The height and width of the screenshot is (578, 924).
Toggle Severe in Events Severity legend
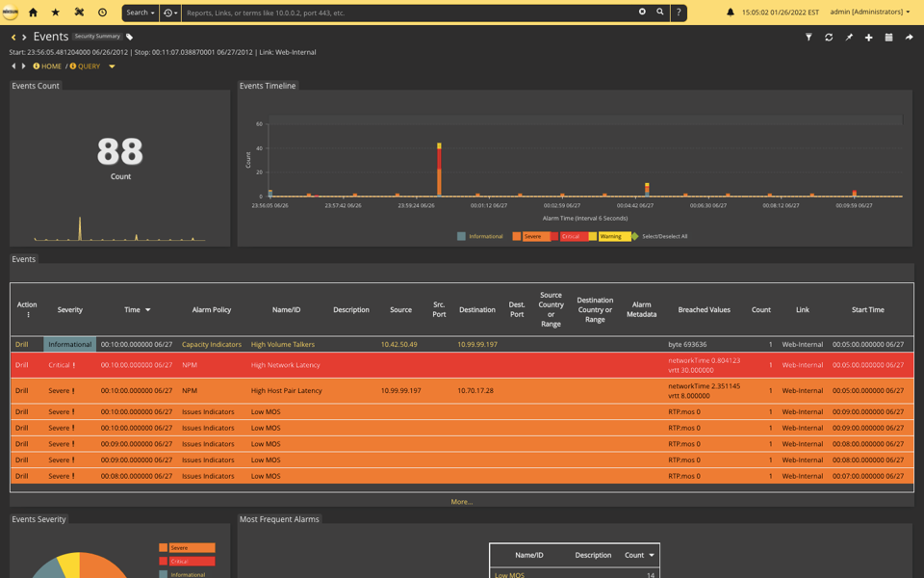192,548
